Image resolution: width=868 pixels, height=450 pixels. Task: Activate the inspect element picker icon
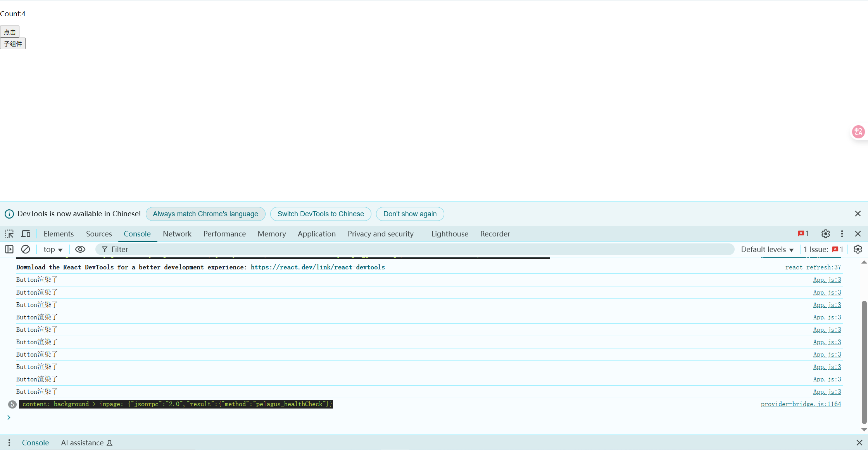9,234
